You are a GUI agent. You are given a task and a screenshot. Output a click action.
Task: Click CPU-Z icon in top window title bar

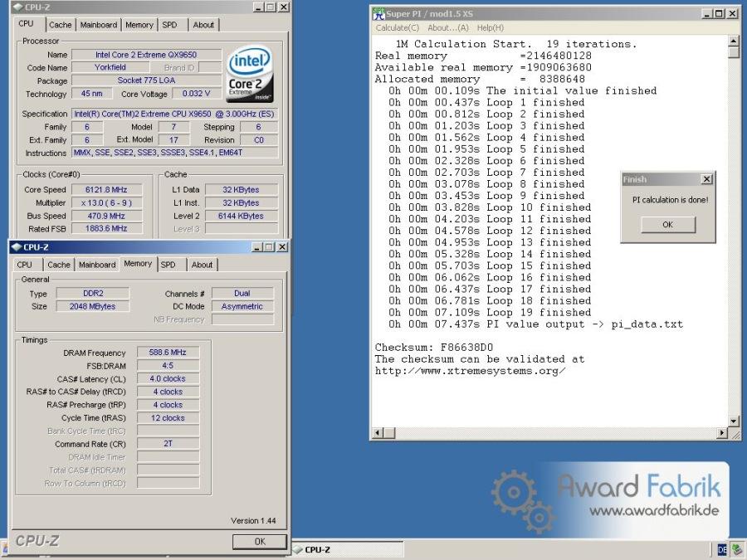17,7
